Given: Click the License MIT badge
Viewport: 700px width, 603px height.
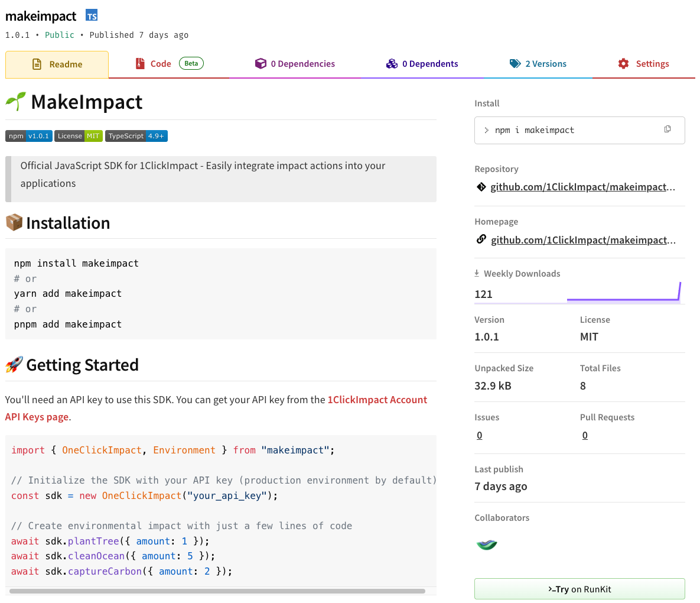Looking at the screenshot, I should point(79,136).
